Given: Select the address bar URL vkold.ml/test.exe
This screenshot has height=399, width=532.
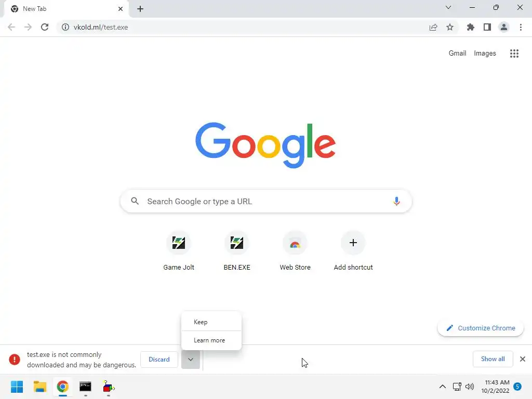Looking at the screenshot, I should tap(101, 27).
